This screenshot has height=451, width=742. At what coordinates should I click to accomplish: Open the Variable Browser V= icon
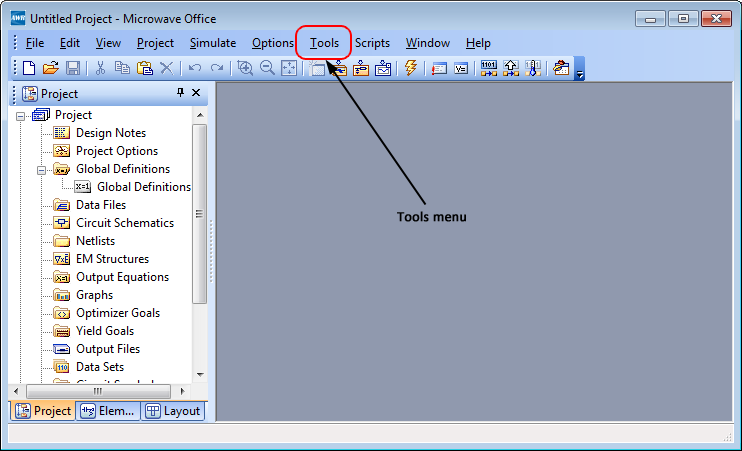click(x=461, y=69)
